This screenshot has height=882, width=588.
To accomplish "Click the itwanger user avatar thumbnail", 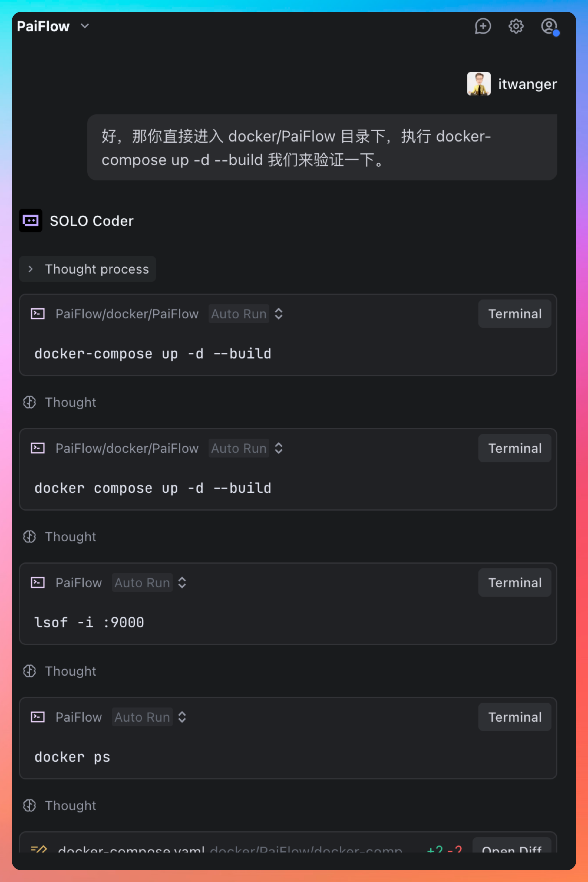I will (x=478, y=84).
